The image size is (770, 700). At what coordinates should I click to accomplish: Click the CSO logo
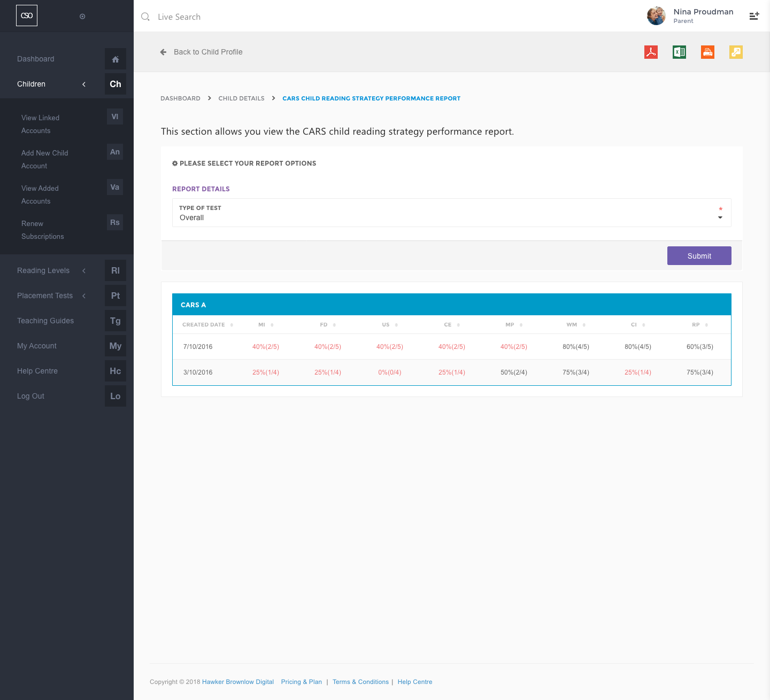point(27,15)
